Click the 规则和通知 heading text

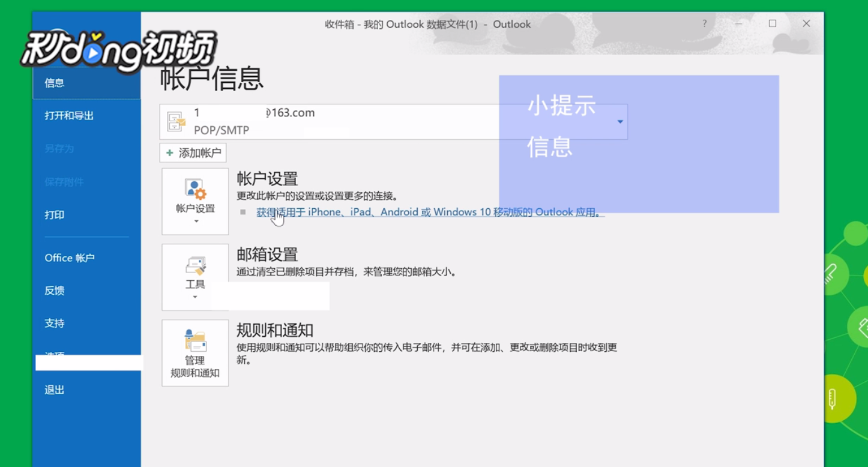[275, 330]
